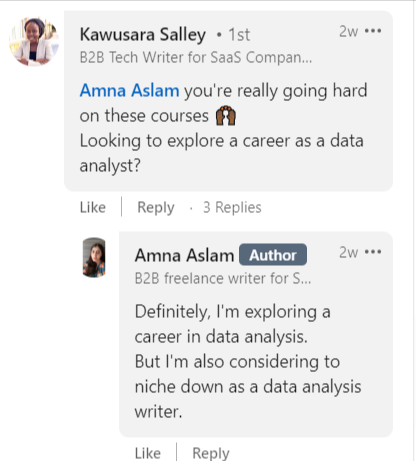The height and width of the screenshot is (461, 416).
Task: View Kawusara Salley's profile picture
Action: coord(34,42)
